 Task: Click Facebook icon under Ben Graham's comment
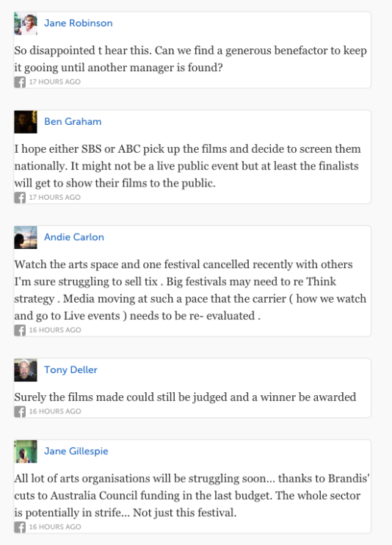[x=20, y=198]
